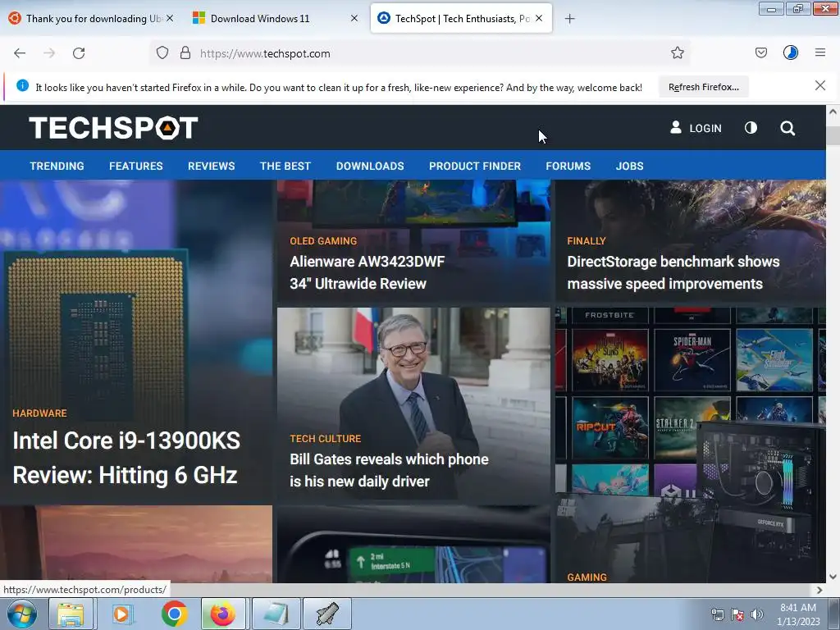Viewport: 840px width, 630px height.
Task: Click the vertical scrollbar thumb
Action: tap(833, 135)
